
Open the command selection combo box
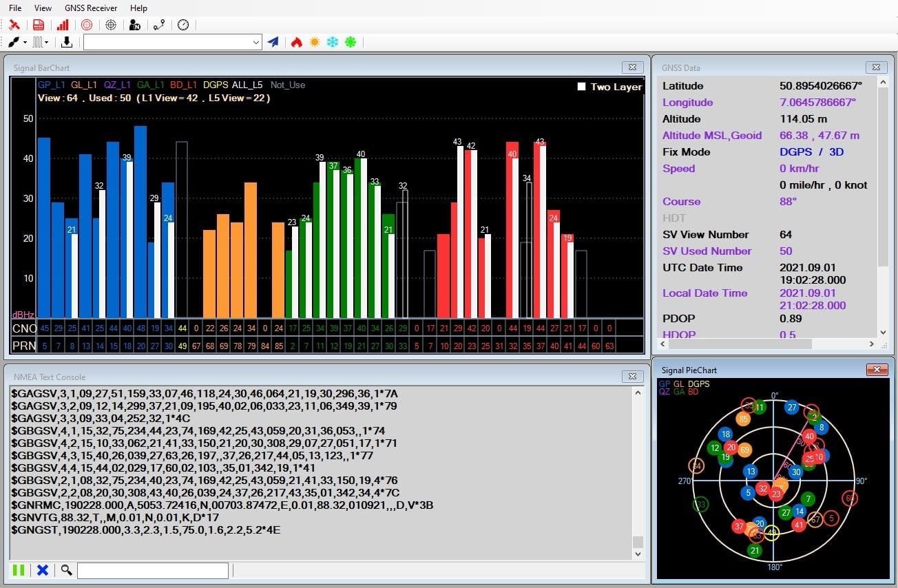[172, 41]
